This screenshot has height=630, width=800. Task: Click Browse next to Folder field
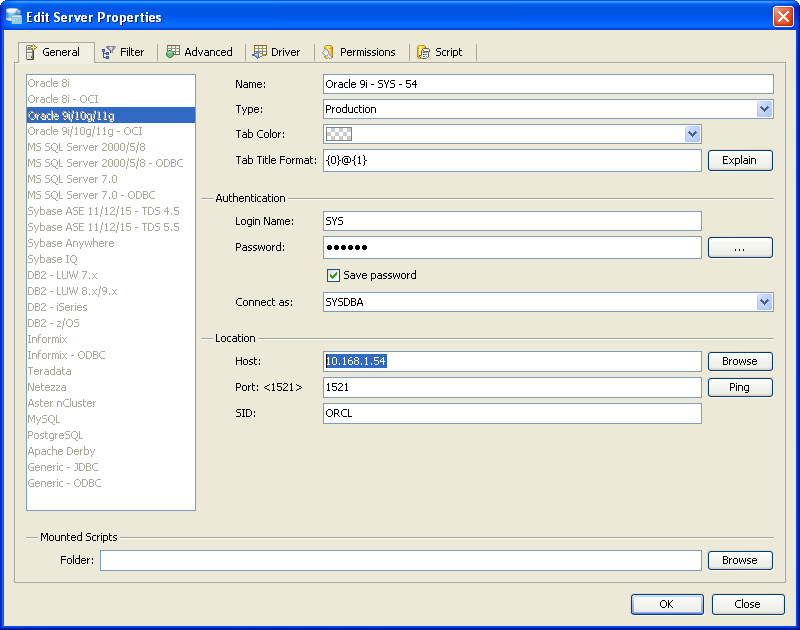point(740,560)
